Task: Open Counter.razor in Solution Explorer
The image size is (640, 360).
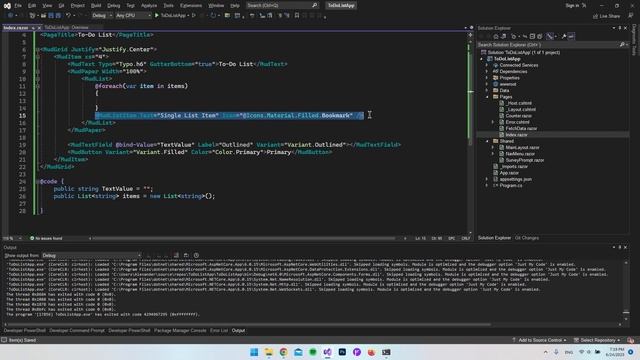Action: [518, 116]
